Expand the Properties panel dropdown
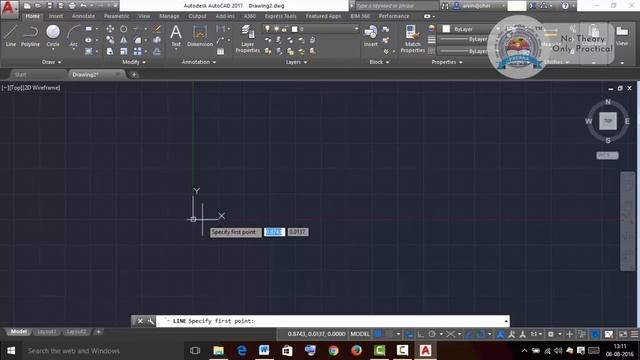Screen dimensions: 640x360 pyautogui.click(x=447, y=62)
